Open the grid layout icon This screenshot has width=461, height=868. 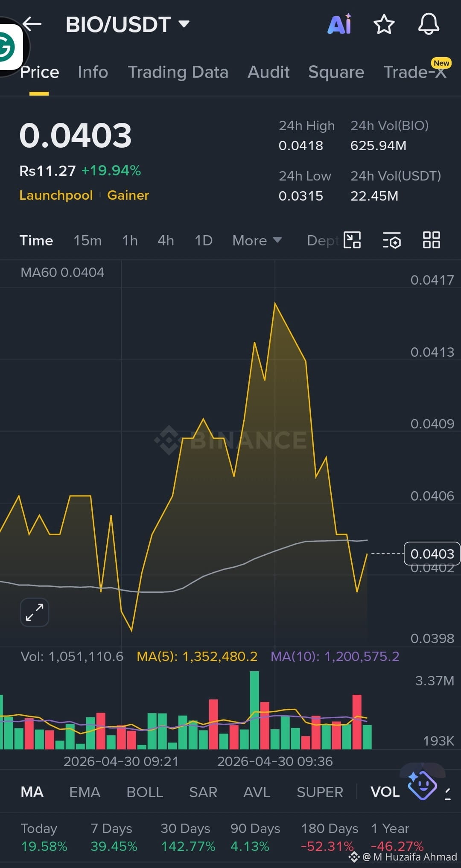tap(431, 240)
